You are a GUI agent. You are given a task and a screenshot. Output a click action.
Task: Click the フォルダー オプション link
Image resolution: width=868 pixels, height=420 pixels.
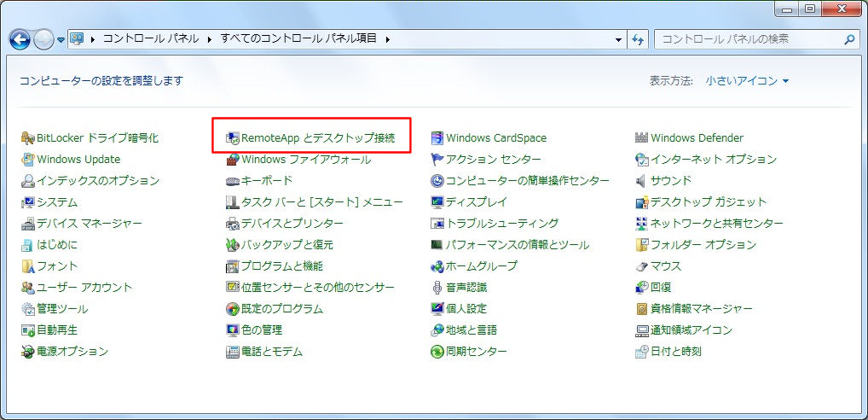coord(703,245)
